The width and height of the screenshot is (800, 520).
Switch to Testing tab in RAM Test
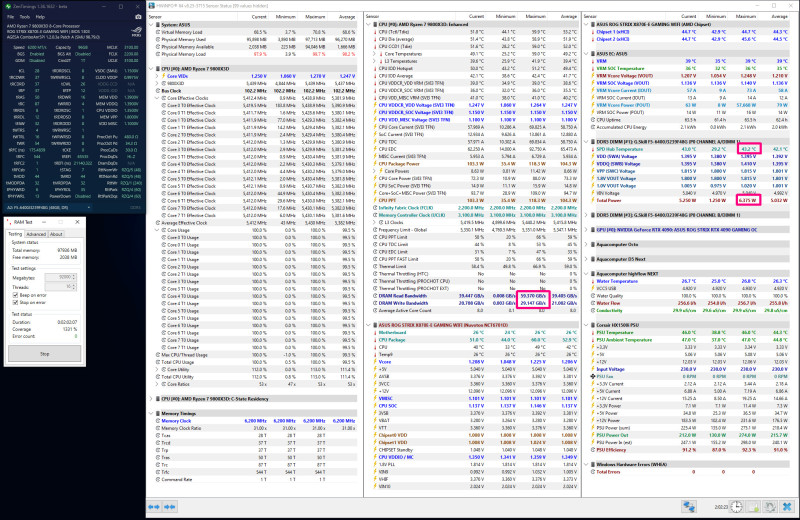15,234
